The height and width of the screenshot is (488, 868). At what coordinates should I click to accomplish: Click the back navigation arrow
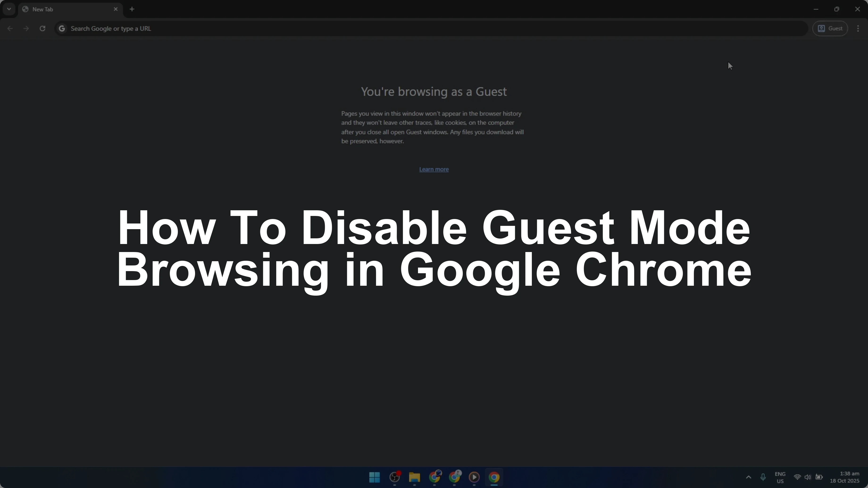(x=10, y=29)
